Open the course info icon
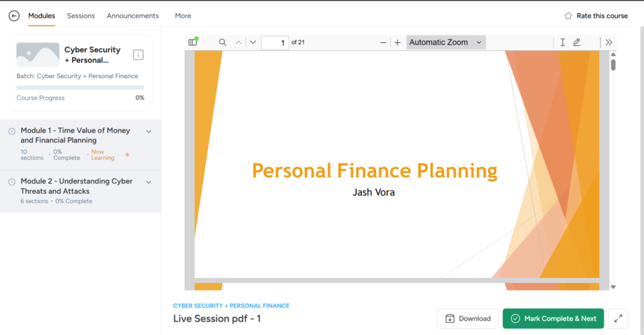644x335 pixels. 138,55
